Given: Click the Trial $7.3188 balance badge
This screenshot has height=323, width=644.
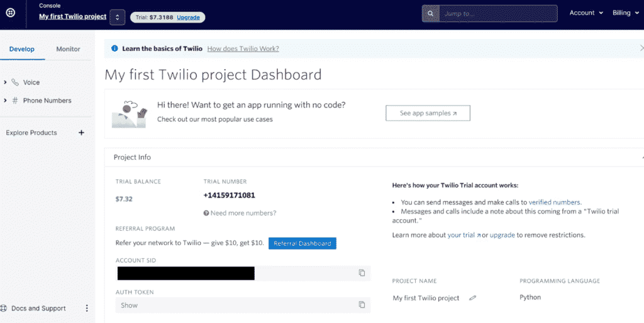Looking at the screenshot, I should pos(168,17).
